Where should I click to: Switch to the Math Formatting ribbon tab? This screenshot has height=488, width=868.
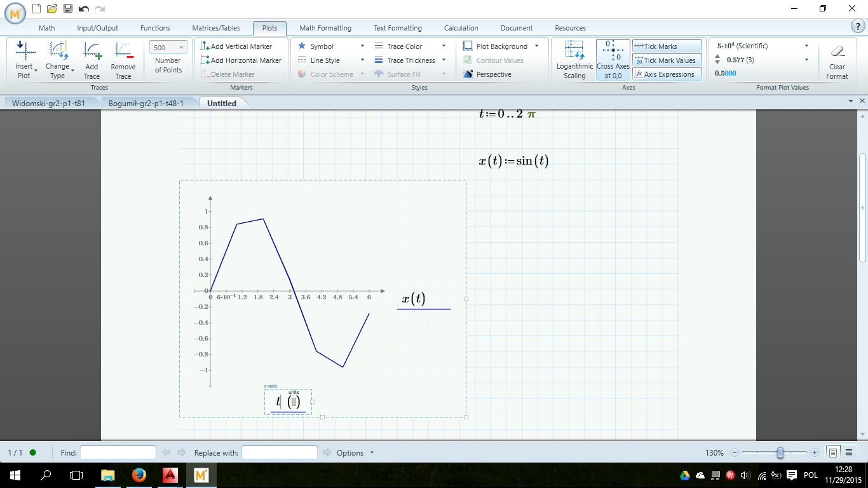(325, 28)
